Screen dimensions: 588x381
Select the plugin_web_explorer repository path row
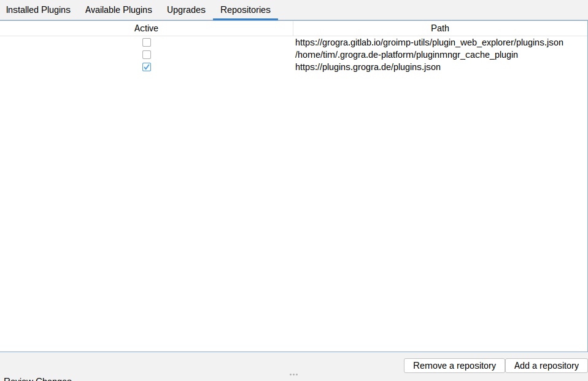[x=429, y=42]
